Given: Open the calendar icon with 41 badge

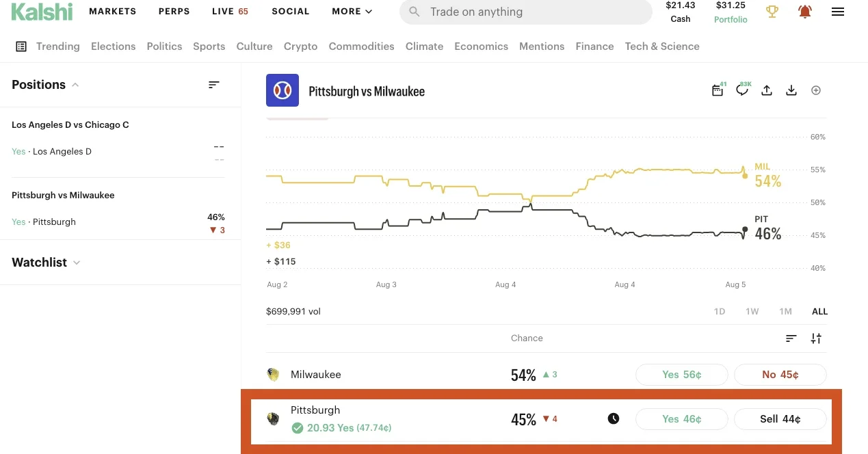Looking at the screenshot, I should (x=718, y=90).
